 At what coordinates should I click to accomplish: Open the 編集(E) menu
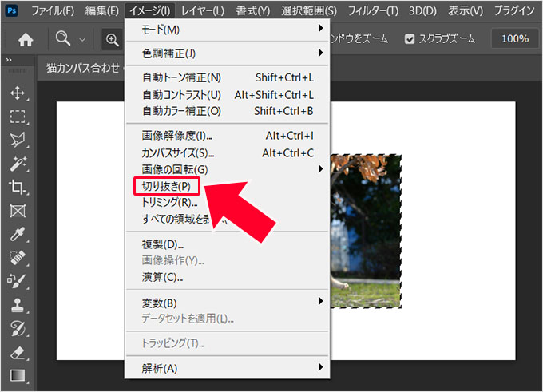pyautogui.click(x=102, y=11)
